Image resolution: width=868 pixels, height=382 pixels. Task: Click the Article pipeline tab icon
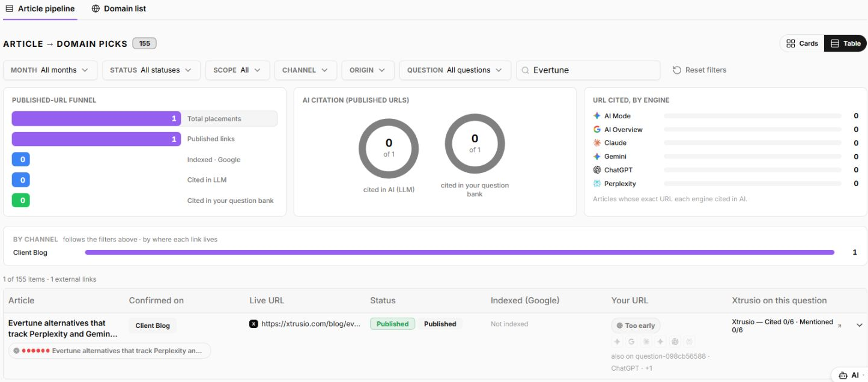coord(9,9)
